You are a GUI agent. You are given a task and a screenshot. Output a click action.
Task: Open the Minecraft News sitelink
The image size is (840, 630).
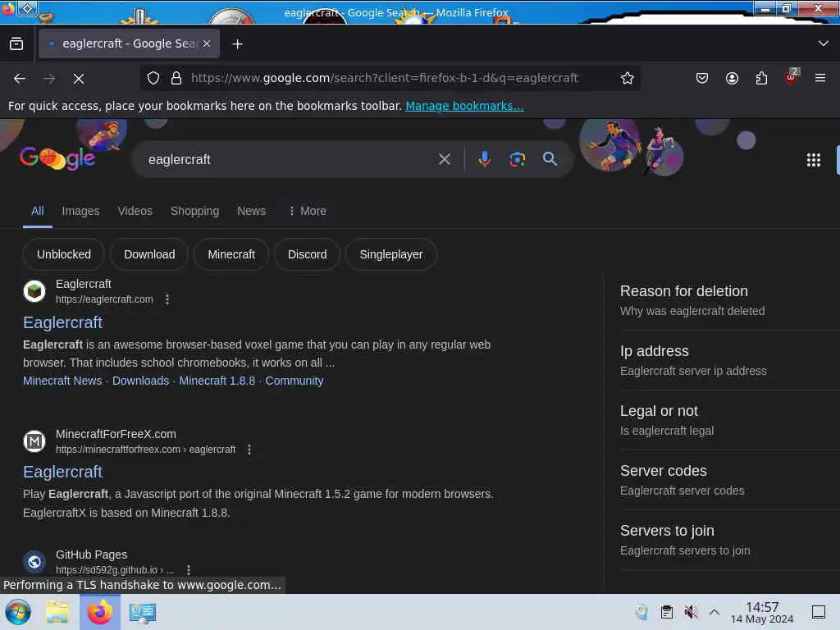click(x=62, y=381)
